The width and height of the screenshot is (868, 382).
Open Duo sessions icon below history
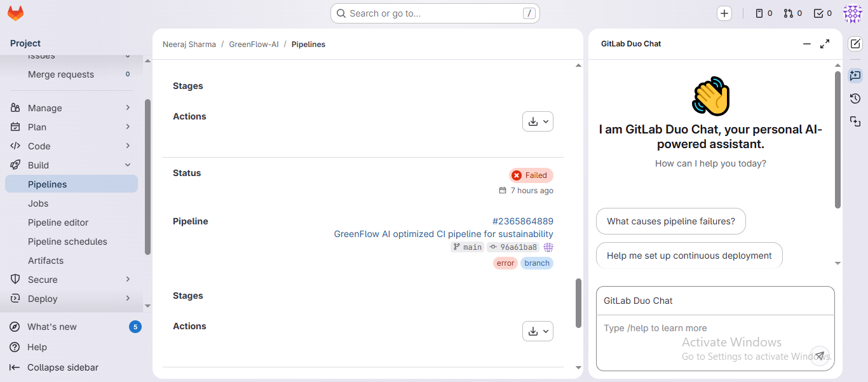pos(855,121)
